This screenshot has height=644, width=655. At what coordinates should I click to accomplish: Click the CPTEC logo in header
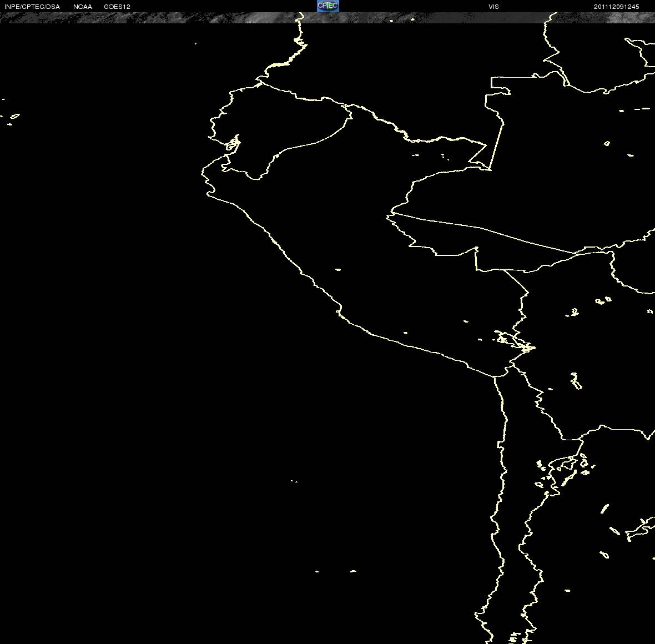[328, 6]
